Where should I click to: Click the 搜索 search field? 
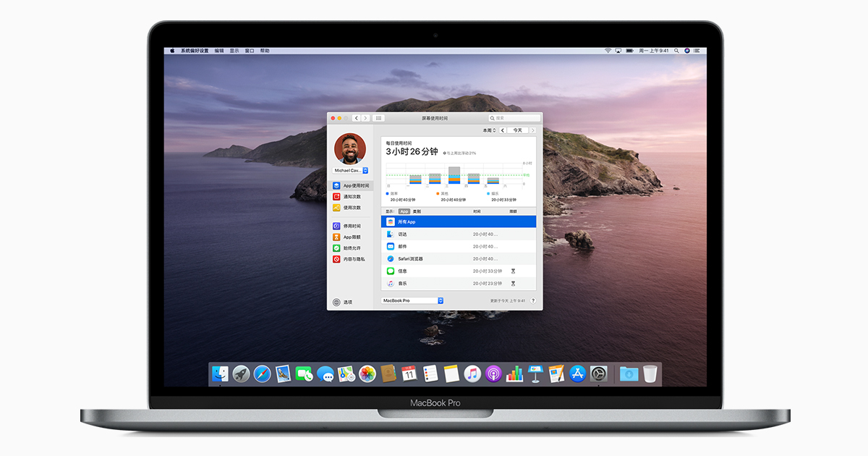(x=514, y=118)
